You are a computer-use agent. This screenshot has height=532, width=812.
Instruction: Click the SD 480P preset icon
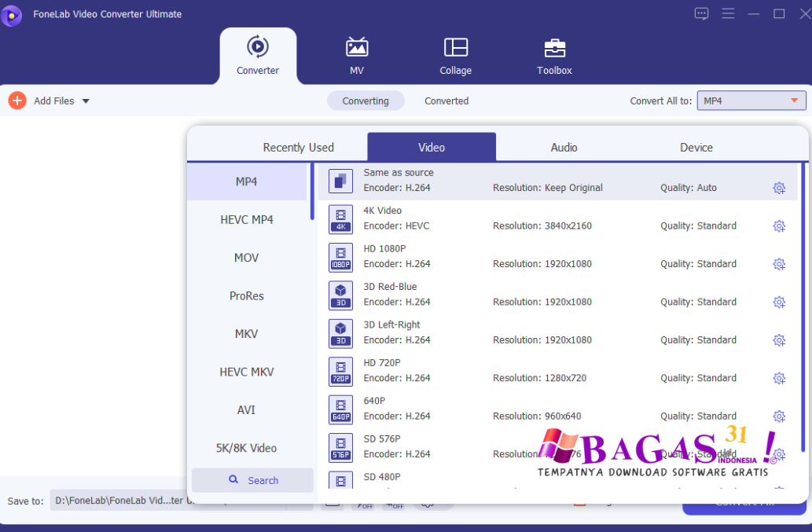click(340, 479)
